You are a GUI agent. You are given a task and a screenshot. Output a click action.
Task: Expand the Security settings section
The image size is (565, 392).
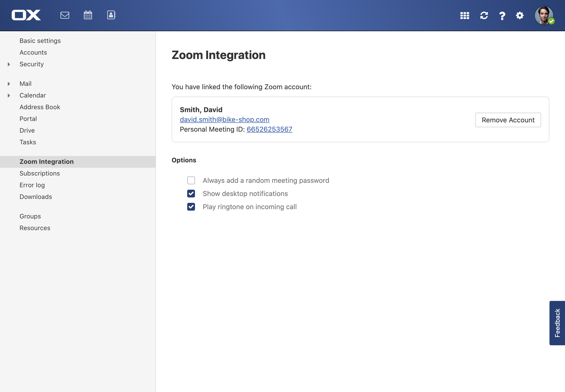click(x=9, y=64)
